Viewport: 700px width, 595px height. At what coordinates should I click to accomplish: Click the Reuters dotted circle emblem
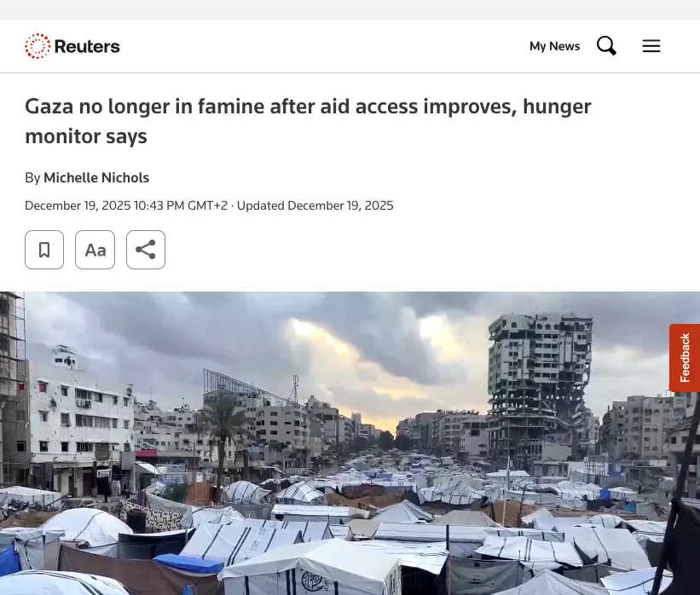[x=38, y=46]
